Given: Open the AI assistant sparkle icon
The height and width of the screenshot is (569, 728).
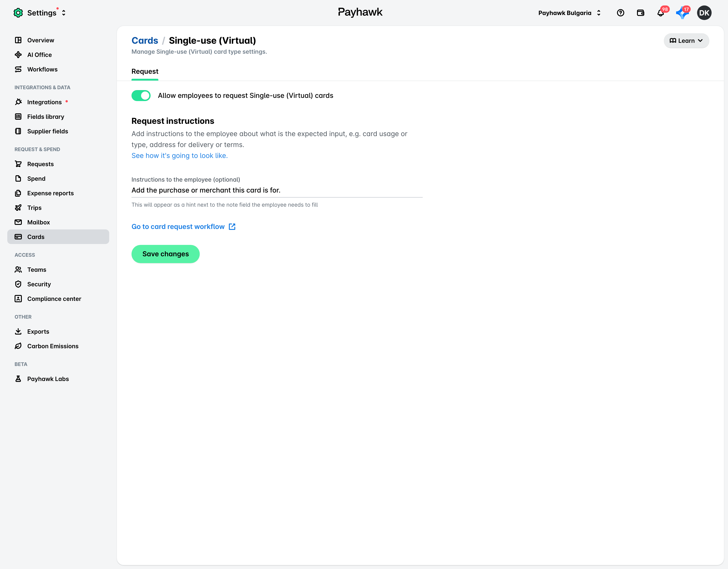Looking at the screenshot, I should [x=682, y=13].
